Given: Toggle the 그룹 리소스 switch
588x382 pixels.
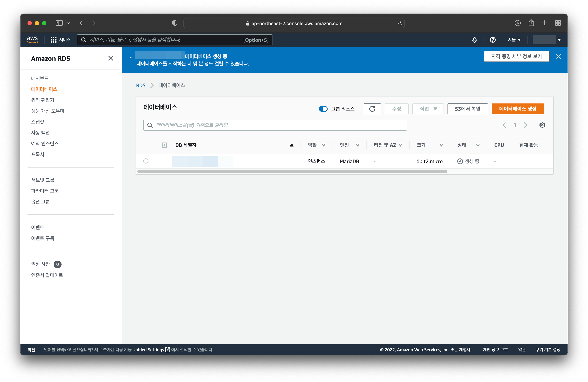Looking at the screenshot, I should (x=323, y=109).
